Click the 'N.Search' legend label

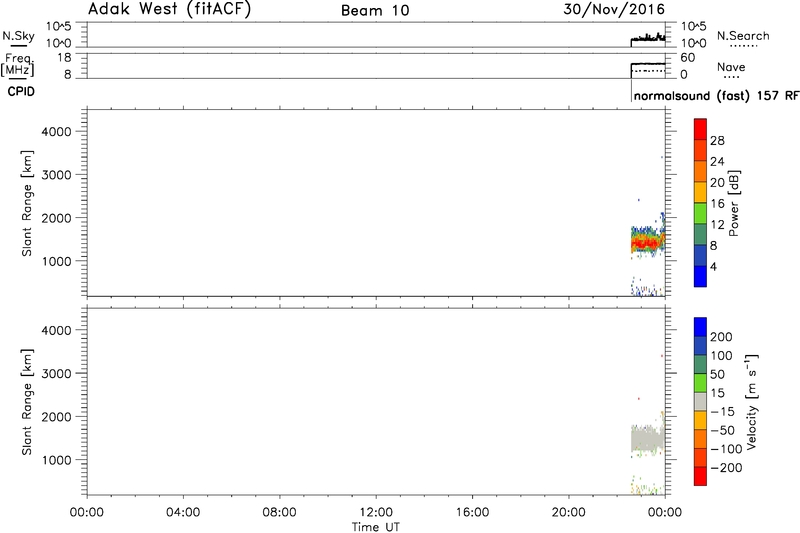point(743,36)
